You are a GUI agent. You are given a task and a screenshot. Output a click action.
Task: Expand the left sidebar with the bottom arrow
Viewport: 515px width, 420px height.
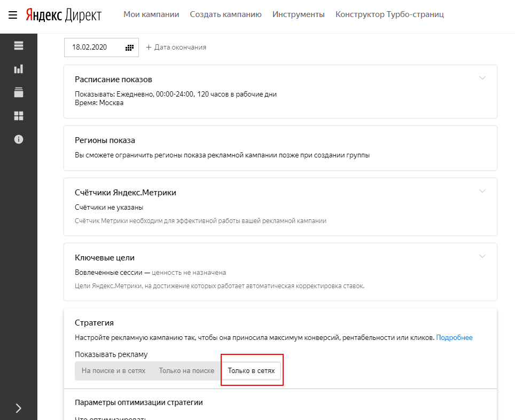click(19, 408)
